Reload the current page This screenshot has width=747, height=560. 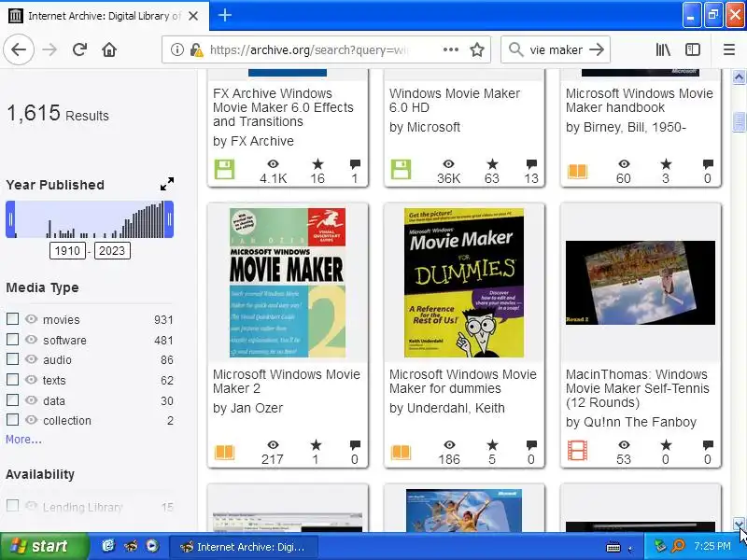pyautogui.click(x=79, y=49)
